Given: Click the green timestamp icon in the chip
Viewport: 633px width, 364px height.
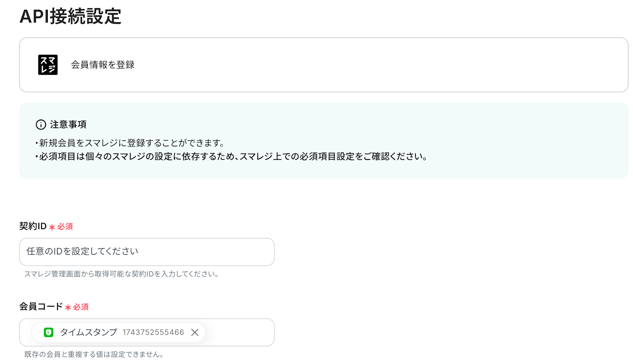Looking at the screenshot, I should (49, 332).
